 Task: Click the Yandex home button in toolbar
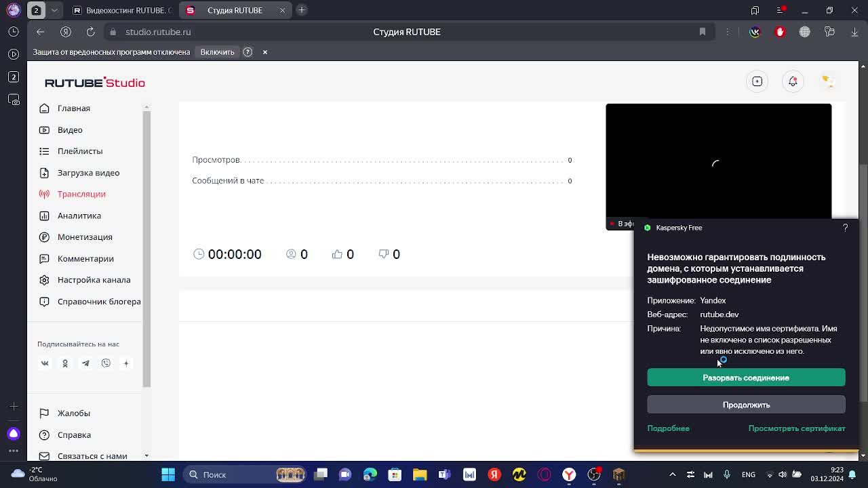coord(66,32)
